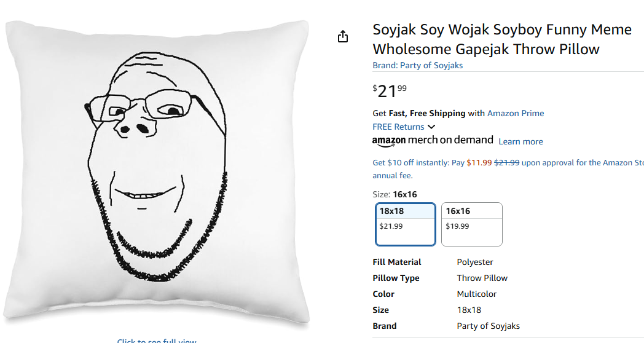
Task: Click the Fill Material label
Action: pyautogui.click(x=397, y=262)
